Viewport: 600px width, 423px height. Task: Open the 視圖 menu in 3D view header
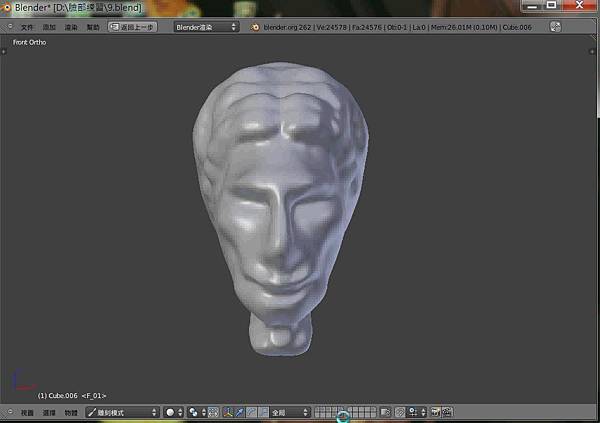[x=27, y=412]
